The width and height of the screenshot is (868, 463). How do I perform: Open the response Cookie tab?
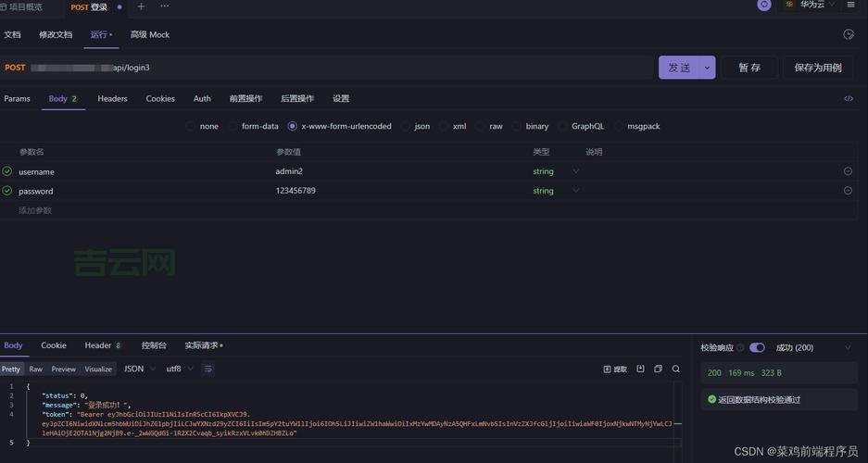[x=54, y=345]
